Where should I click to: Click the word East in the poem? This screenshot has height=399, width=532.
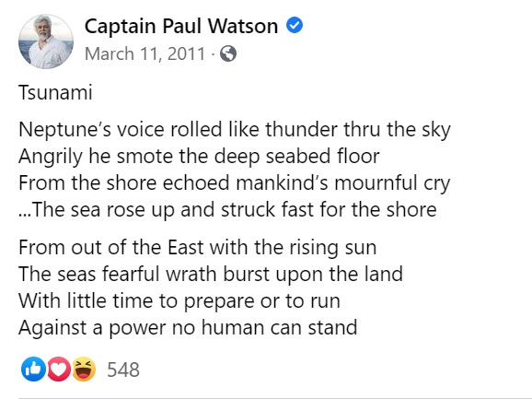click(185, 247)
